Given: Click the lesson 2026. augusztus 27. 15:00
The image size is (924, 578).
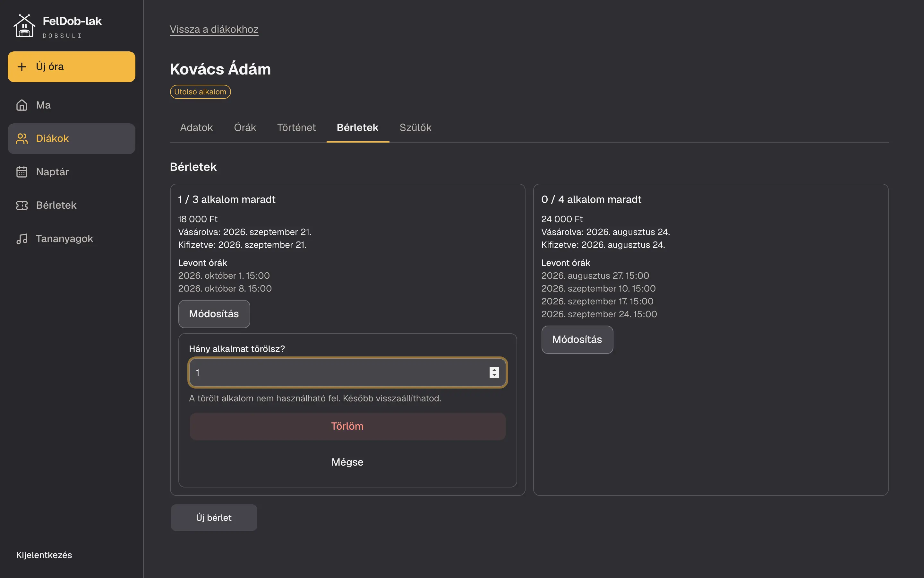Looking at the screenshot, I should [x=595, y=276].
